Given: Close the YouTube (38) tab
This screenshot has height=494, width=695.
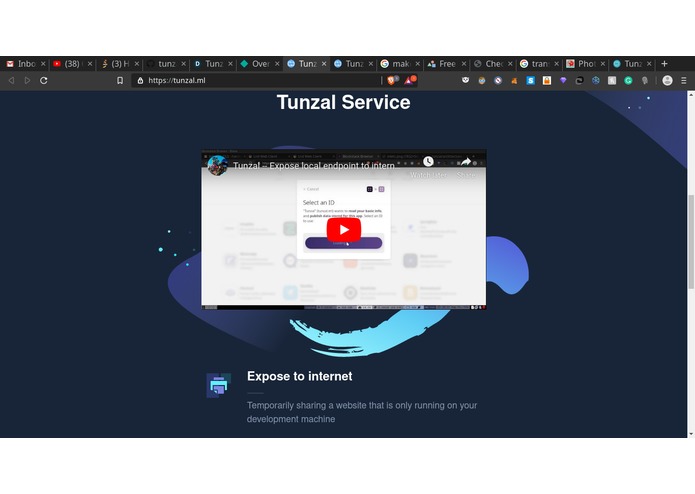Looking at the screenshot, I should pos(90,64).
